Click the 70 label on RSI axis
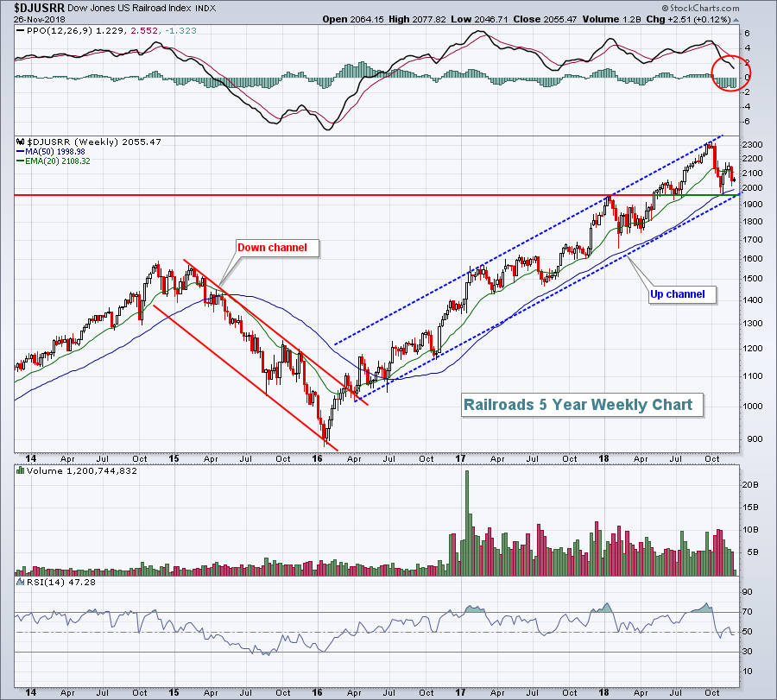The image size is (777, 700). click(x=747, y=612)
